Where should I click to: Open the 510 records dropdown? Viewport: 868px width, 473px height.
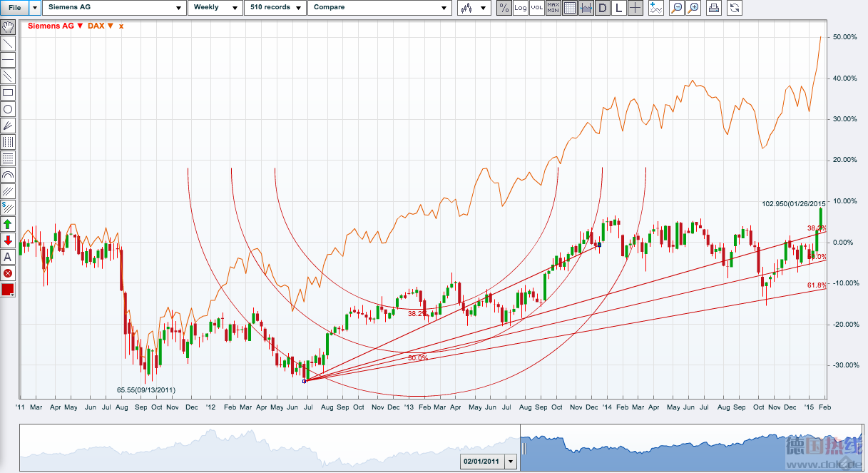(x=275, y=8)
